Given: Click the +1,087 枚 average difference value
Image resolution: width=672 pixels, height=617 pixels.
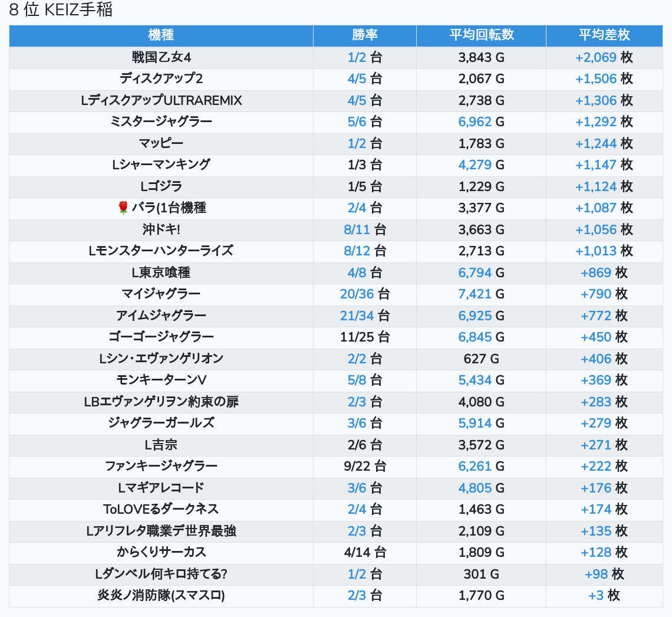Looking at the screenshot, I should [604, 208].
